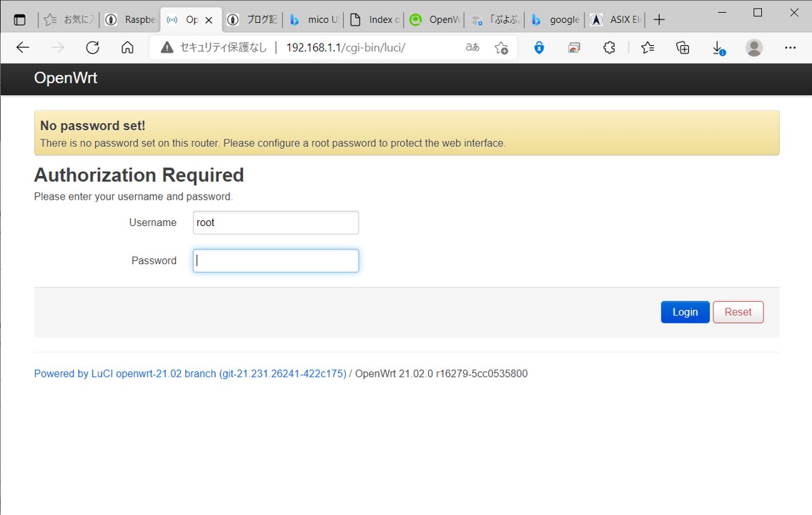Click the browser Back arrow
This screenshot has width=812, height=515.
[23, 48]
